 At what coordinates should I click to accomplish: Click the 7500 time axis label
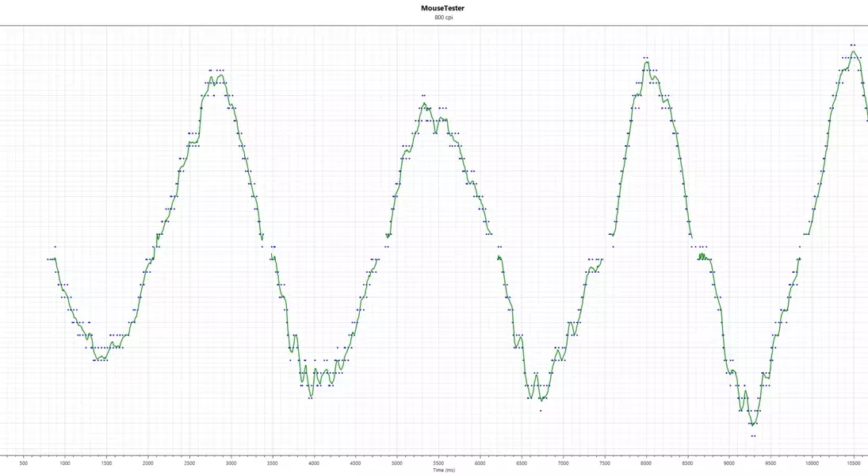[605, 463]
